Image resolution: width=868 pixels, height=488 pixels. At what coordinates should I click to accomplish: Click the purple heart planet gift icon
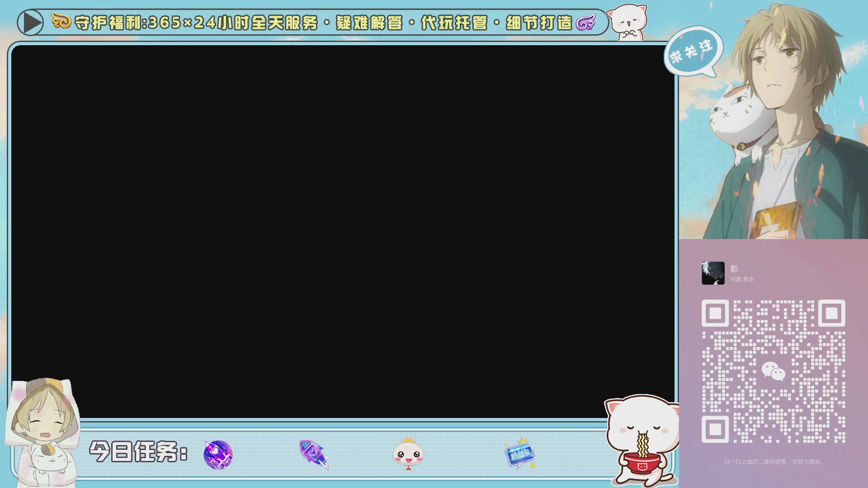pos(218,455)
